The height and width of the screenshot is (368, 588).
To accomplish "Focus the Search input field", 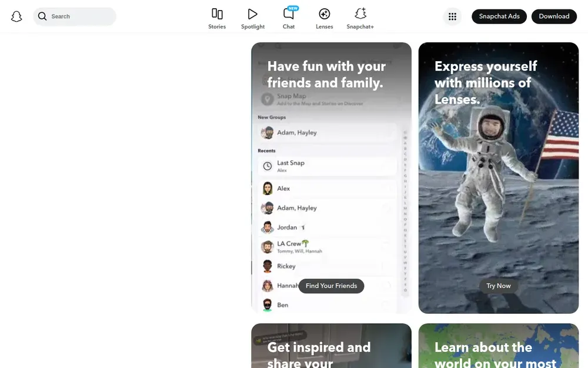I will pos(75,16).
